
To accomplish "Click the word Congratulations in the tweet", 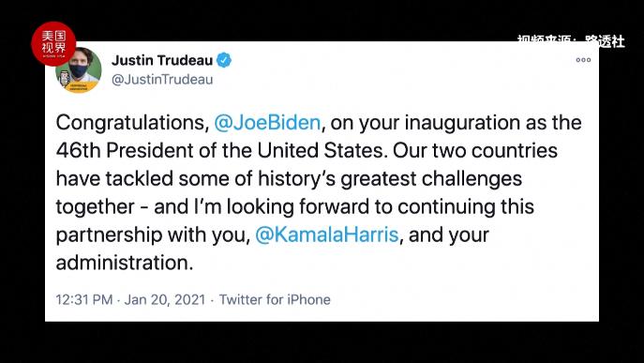I will (133, 123).
